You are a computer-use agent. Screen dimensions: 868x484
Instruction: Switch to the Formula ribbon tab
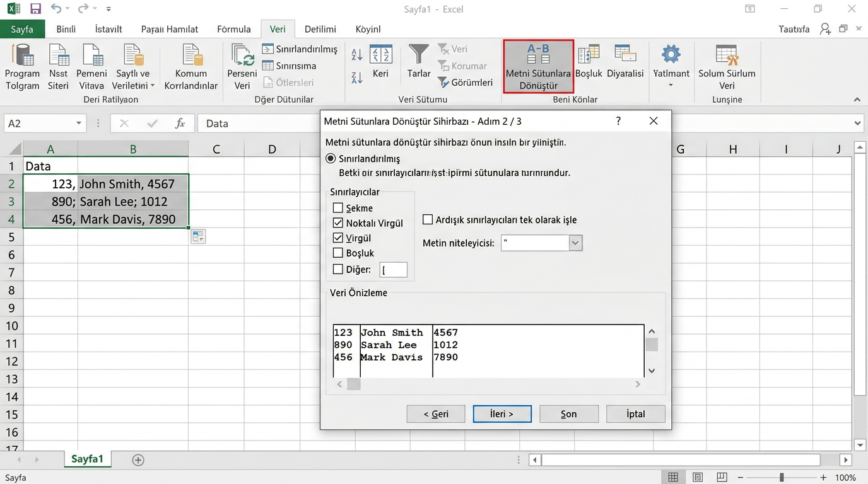233,29
